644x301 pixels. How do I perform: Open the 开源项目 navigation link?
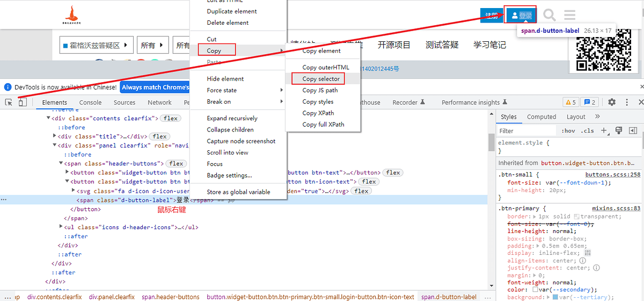click(x=394, y=45)
